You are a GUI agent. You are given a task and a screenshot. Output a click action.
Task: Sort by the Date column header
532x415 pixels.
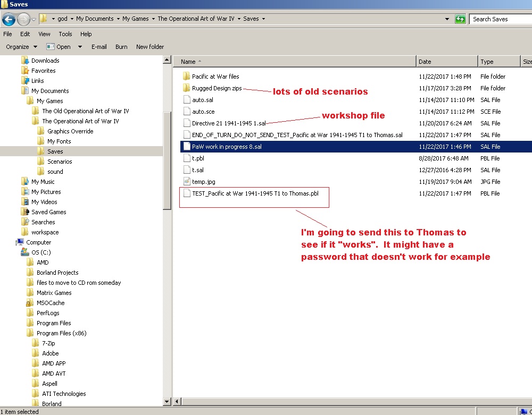[447, 62]
